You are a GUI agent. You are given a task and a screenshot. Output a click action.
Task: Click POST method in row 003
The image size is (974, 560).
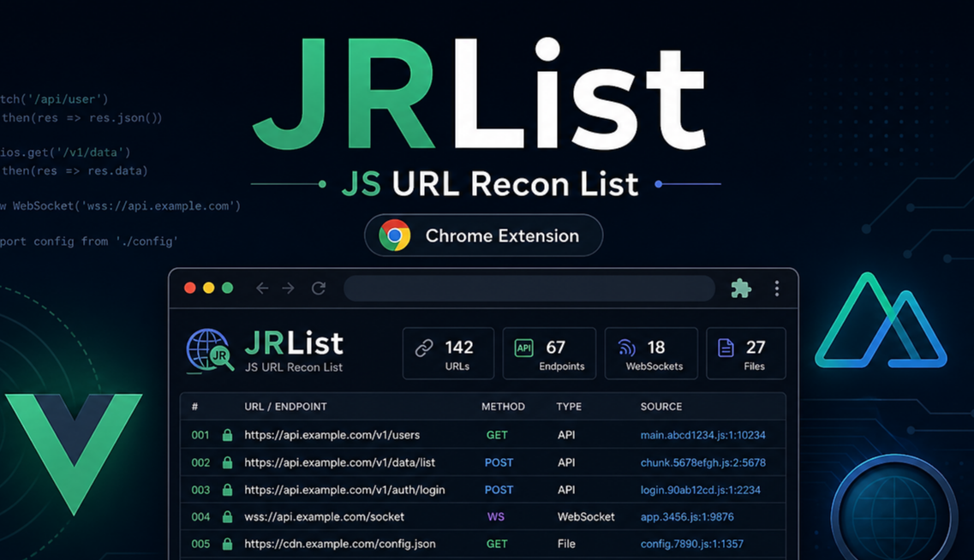click(499, 490)
